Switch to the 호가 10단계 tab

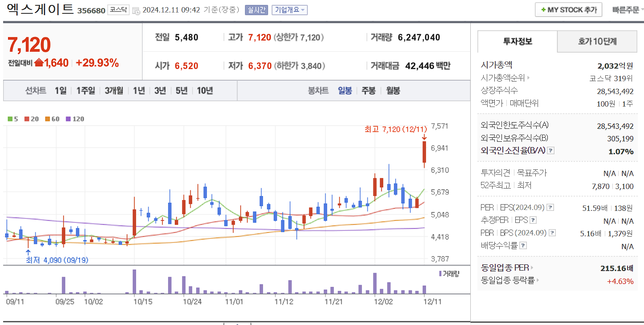coord(597,41)
